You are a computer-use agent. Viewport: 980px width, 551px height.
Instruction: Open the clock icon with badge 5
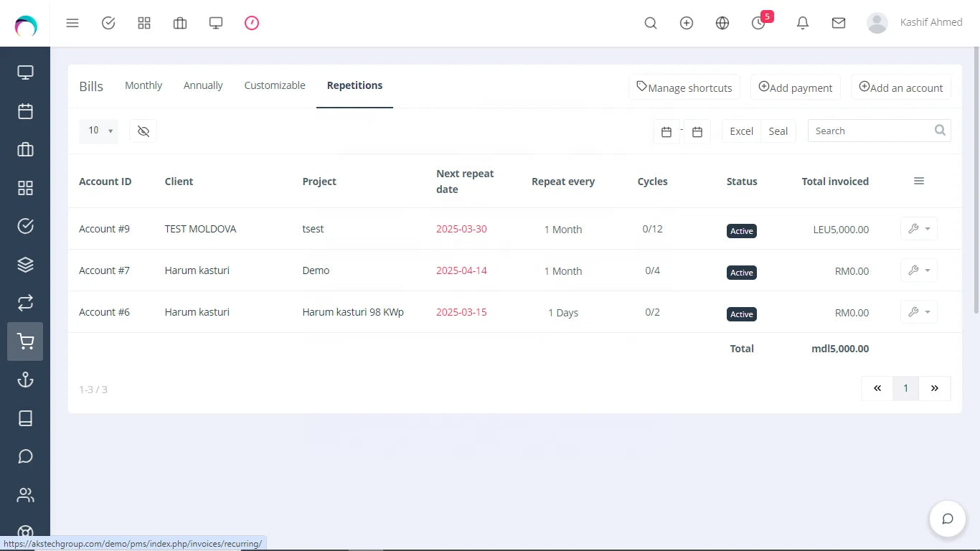coord(758,23)
